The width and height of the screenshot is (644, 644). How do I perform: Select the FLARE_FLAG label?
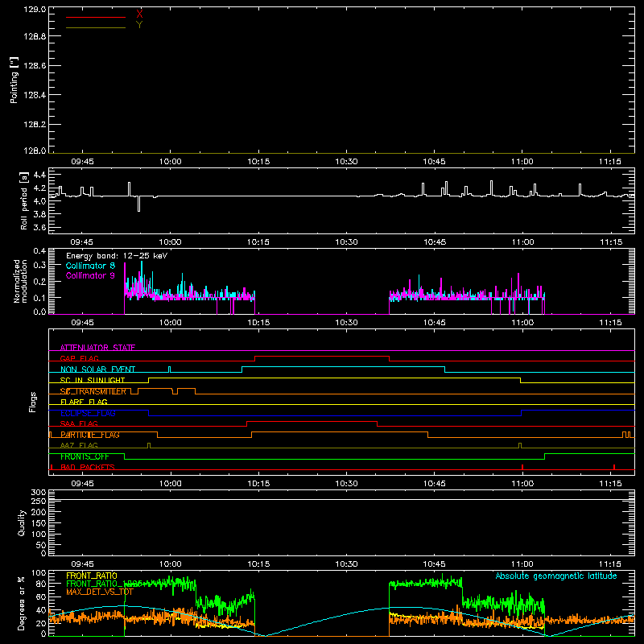[84, 402]
